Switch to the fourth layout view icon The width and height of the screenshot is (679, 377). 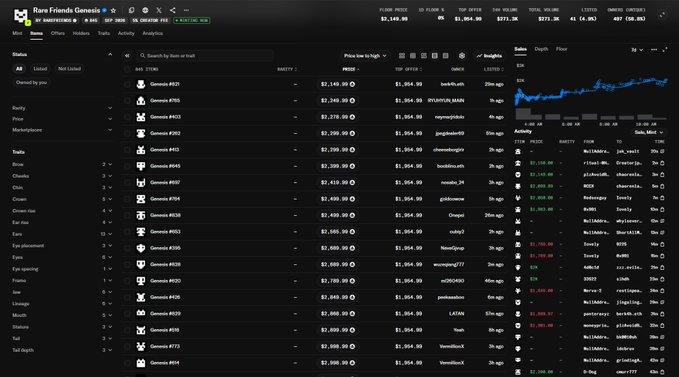434,56
